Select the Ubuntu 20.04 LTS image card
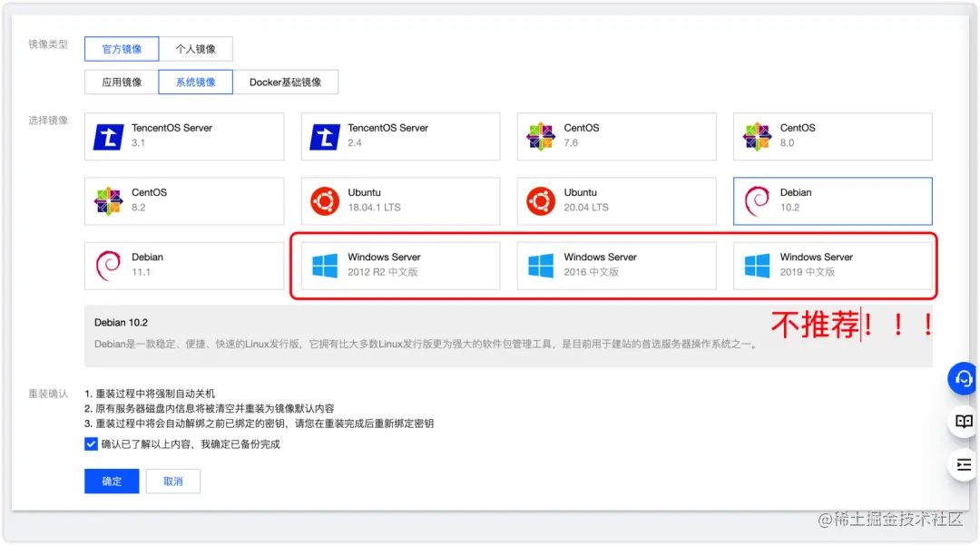This screenshot has width=980, height=545. (x=617, y=201)
